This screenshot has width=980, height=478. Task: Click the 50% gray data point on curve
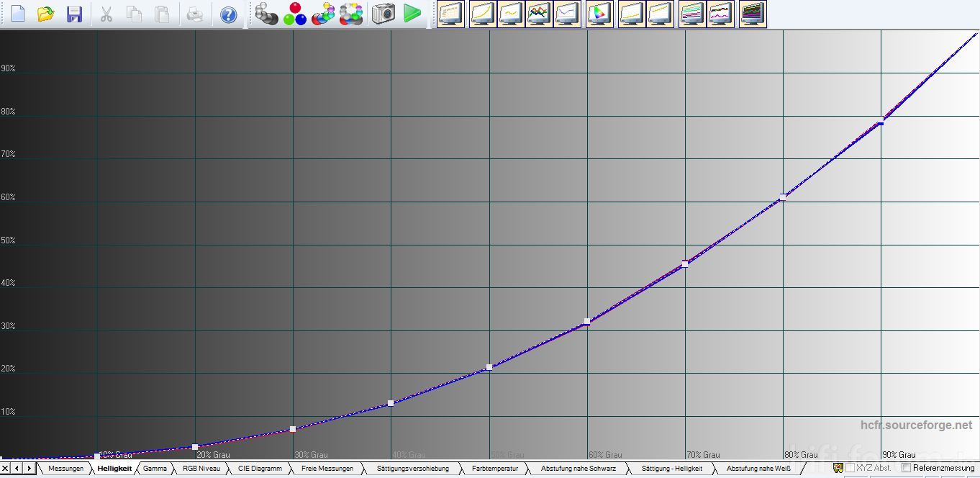tap(489, 367)
